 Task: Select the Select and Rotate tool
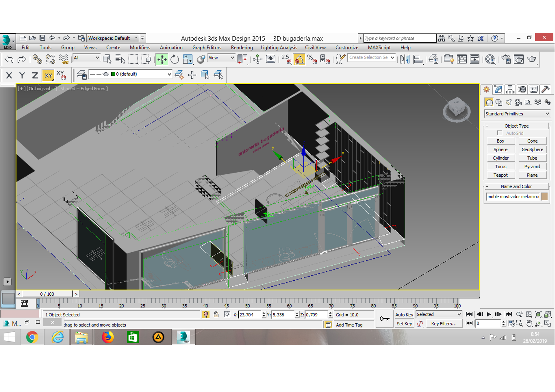(174, 59)
